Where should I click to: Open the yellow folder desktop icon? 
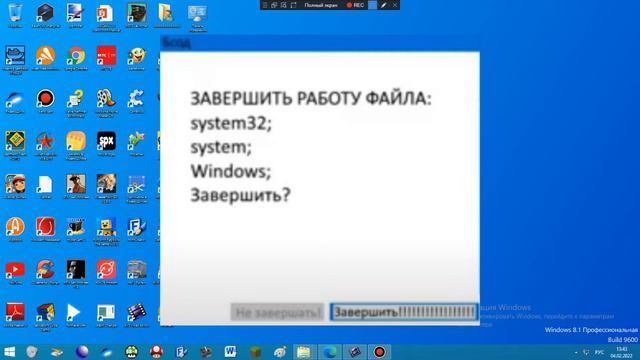click(x=166, y=13)
